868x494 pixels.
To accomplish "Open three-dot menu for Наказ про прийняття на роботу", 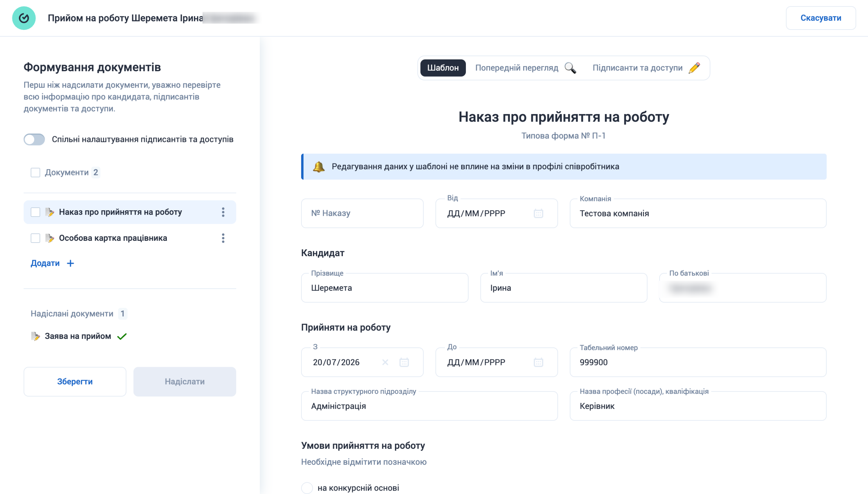I will 223,212.
